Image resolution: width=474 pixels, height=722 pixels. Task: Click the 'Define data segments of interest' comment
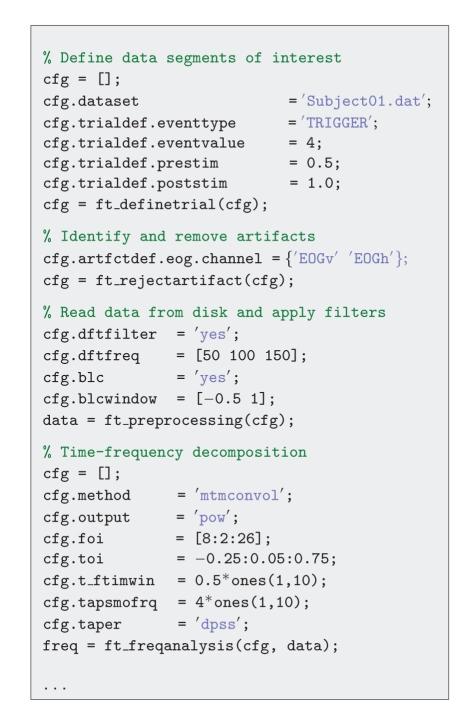192,58
